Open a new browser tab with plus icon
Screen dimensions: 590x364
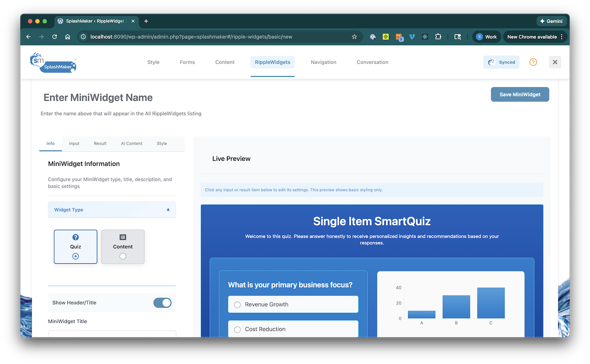coord(146,21)
